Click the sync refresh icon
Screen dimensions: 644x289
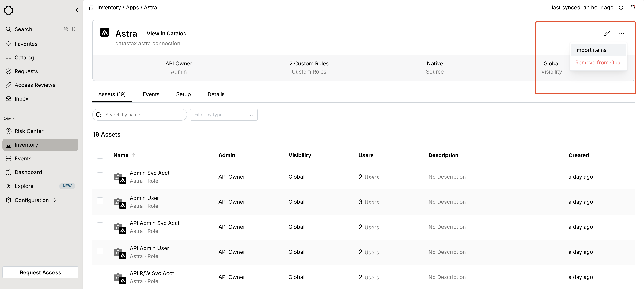coord(621,7)
